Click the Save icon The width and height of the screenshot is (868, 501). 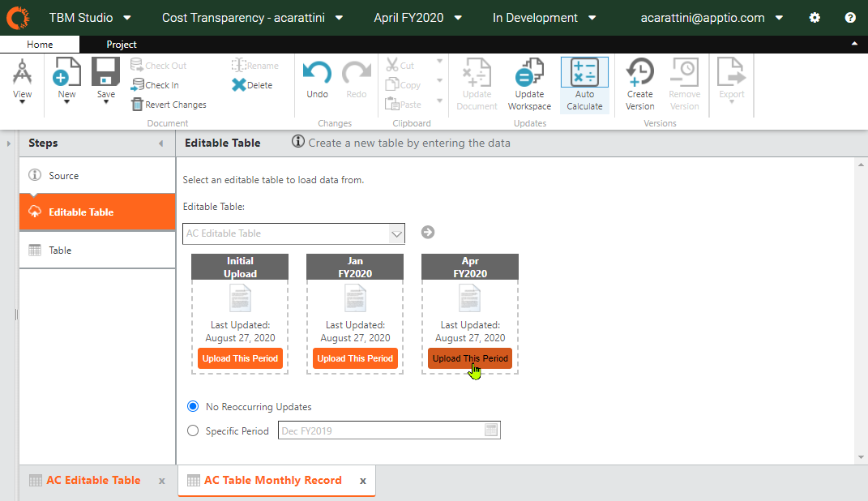(x=105, y=79)
